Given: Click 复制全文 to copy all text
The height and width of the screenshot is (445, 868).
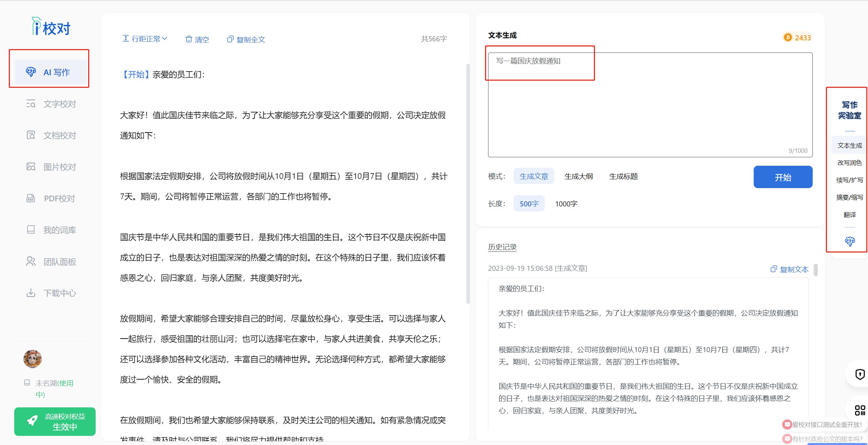Looking at the screenshot, I should [250, 40].
